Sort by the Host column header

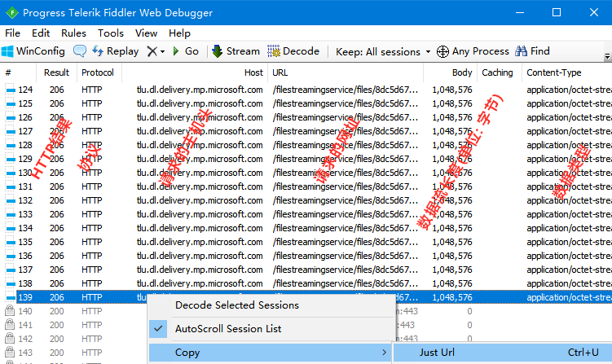pos(195,72)
